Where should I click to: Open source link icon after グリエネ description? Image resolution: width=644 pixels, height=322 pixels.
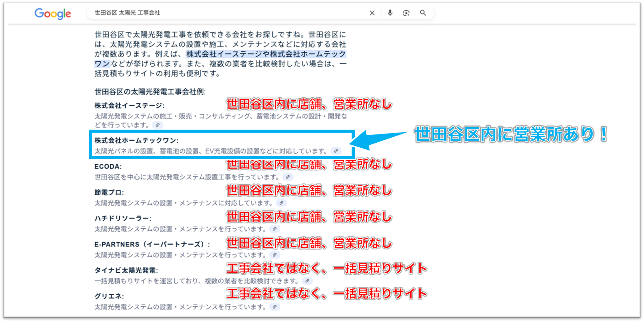pyautogui.click(x=275, y=307)
